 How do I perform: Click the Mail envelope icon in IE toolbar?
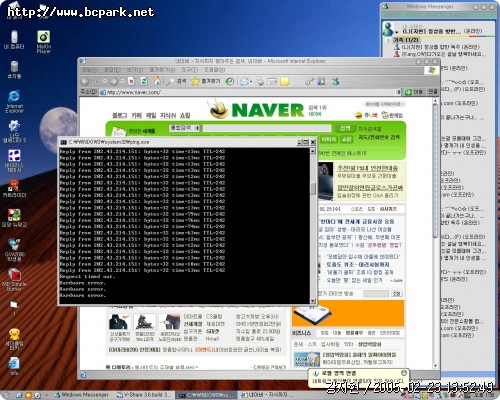point(244,81)
